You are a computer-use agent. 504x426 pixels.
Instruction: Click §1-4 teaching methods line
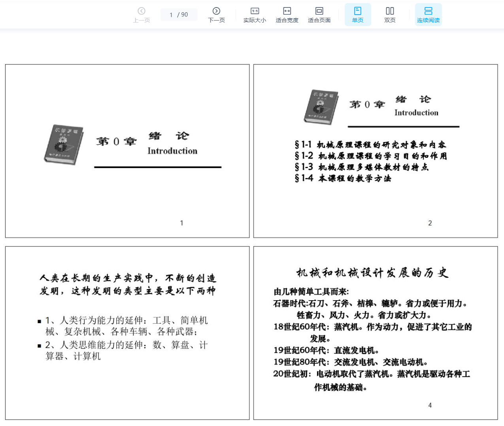(x=343, y=178)
